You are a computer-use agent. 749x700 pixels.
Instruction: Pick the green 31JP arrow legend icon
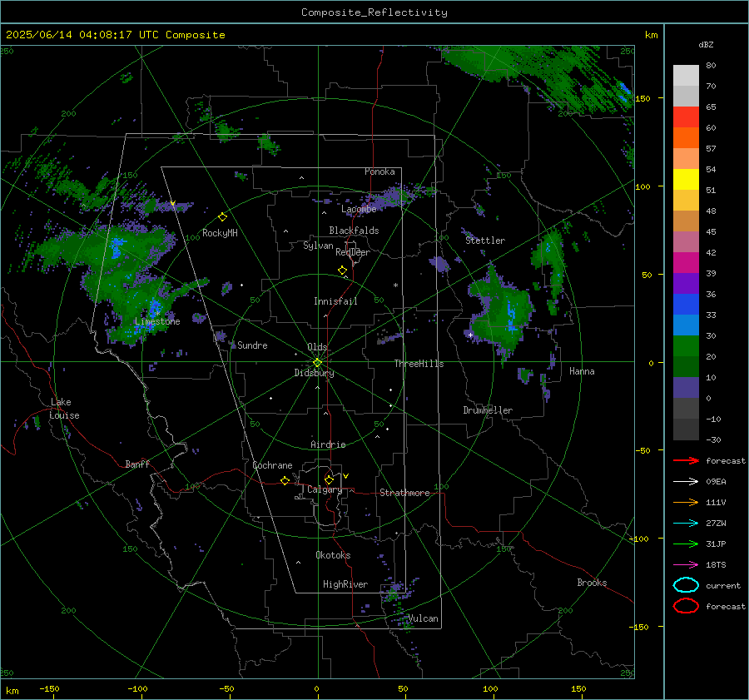click(686, 544)
